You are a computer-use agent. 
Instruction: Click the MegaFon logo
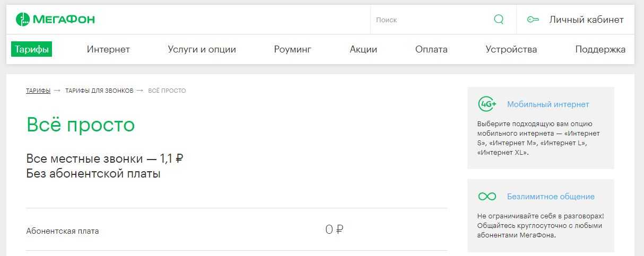pos(56,20)
